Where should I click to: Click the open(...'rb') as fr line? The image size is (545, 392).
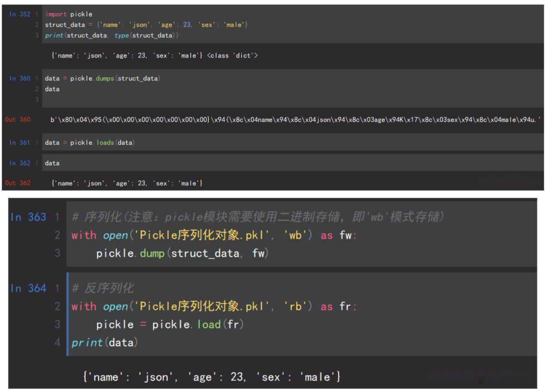(214, 306)
